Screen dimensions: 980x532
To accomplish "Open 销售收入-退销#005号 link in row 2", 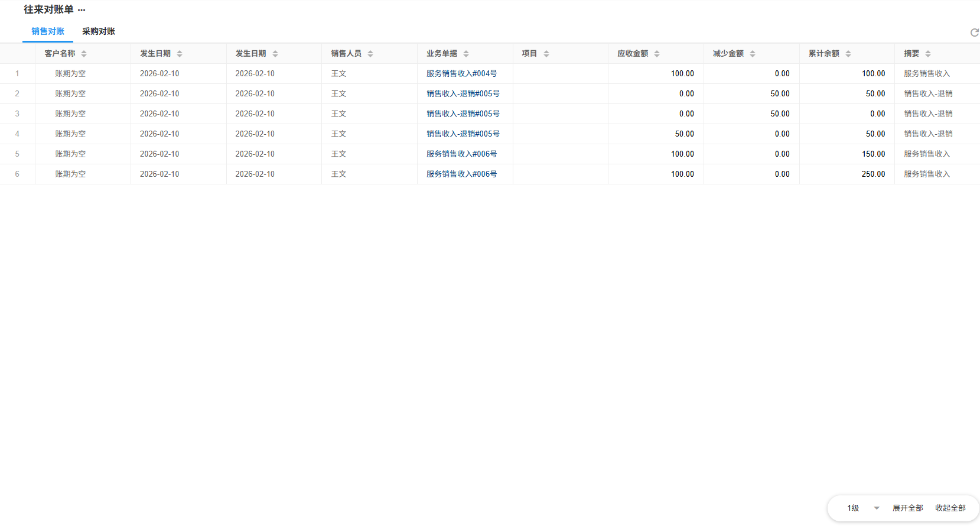I will [x=463, y=94].
